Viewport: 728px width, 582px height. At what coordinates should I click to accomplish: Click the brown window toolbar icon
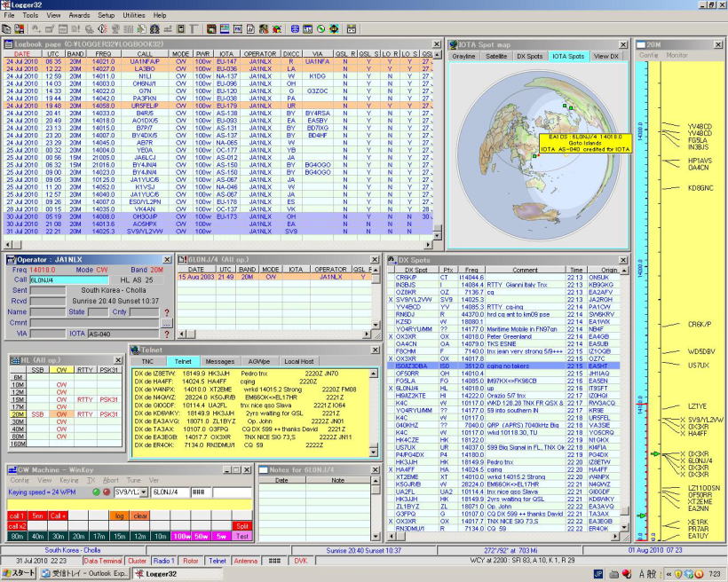tap(211, 29)
